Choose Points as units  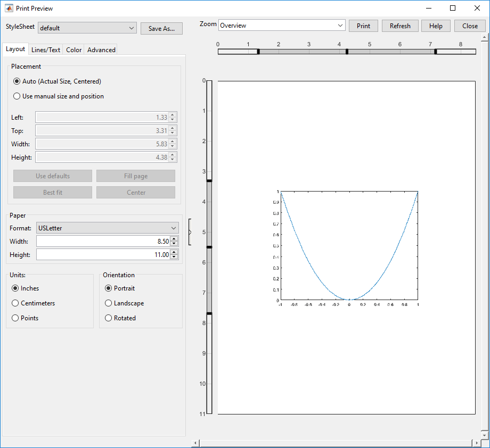[x=25, y=318]
